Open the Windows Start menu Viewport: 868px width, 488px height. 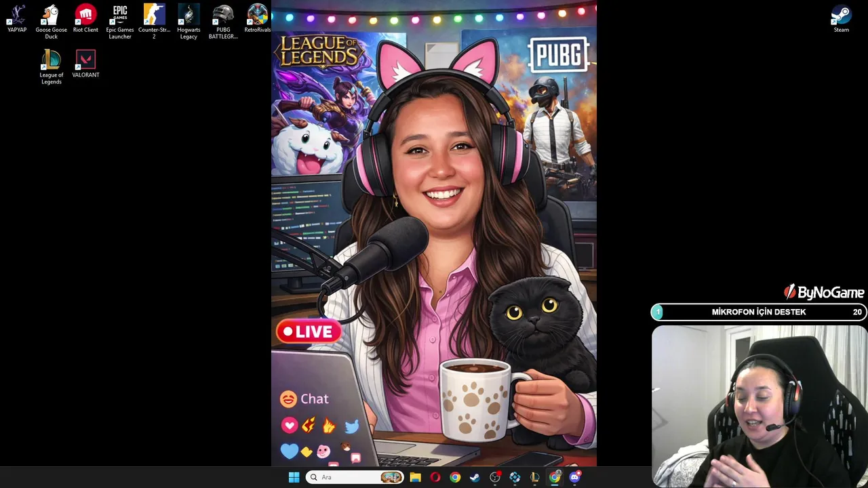point(294,477)
